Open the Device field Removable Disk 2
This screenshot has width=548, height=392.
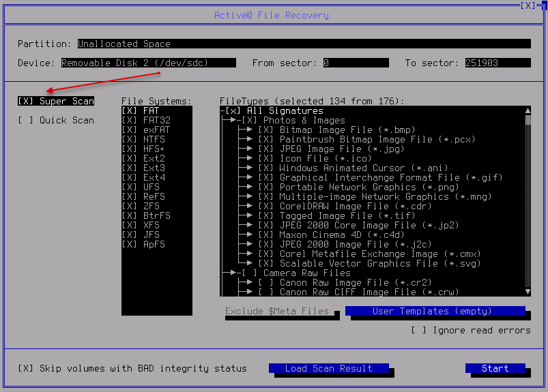(149, 63)
